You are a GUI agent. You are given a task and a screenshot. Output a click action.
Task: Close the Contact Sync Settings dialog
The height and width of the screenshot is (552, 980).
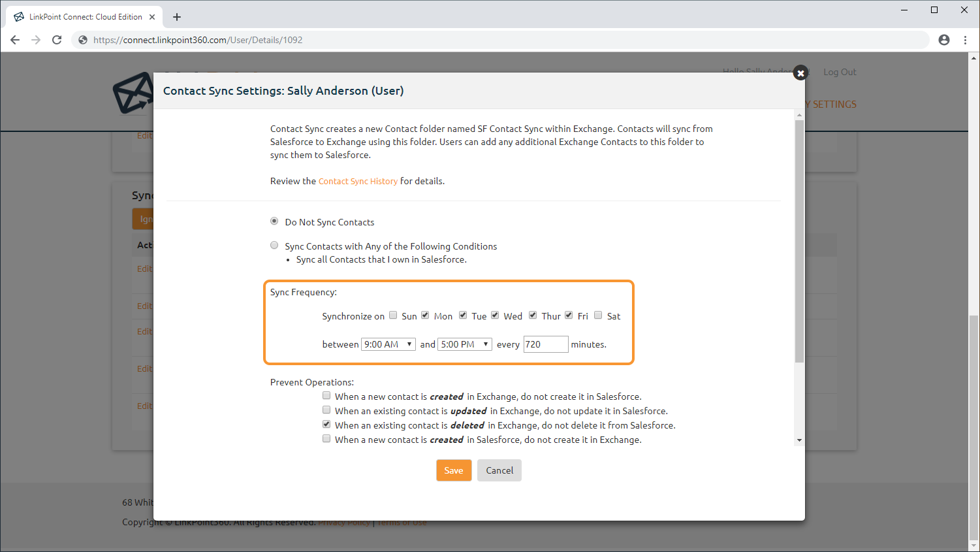[800, 73]
